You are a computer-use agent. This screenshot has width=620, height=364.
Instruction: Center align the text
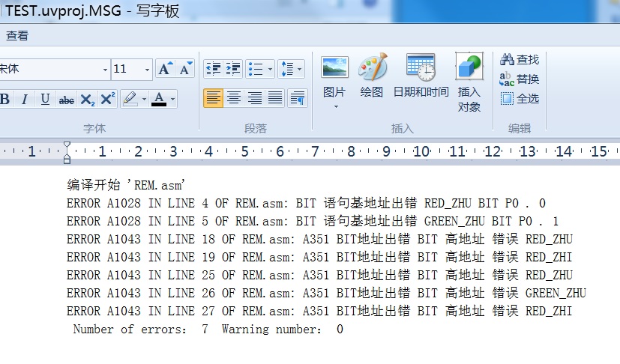(x=234, y=97)
